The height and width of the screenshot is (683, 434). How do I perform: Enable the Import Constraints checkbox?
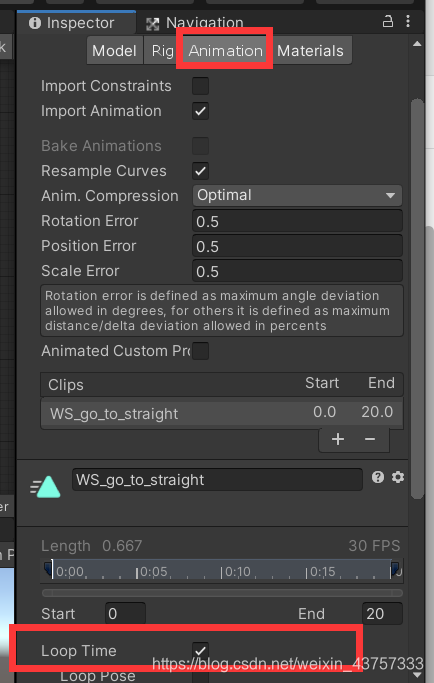click(x=200, y=86)
